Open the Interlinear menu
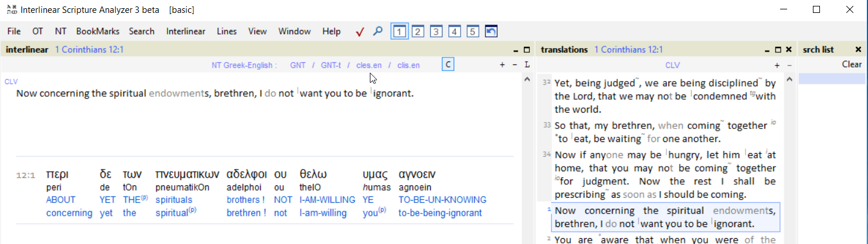The height and width of the screenshot is (244, 868). 185,32
